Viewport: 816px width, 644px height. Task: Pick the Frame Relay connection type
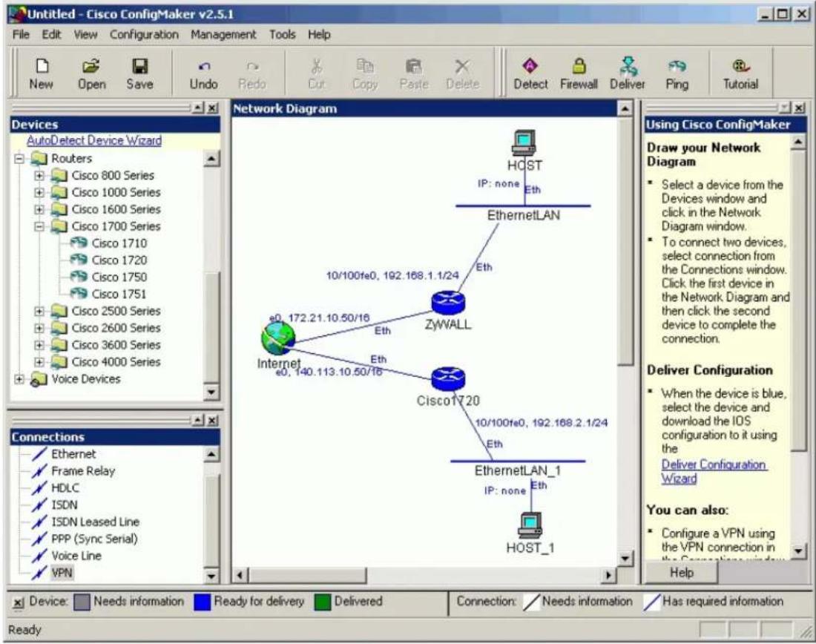[73, 471]
